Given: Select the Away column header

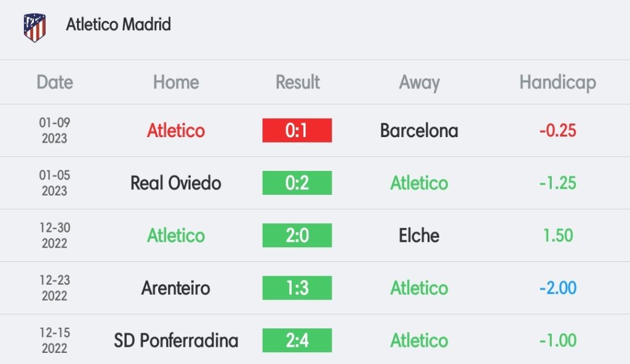Looking at the screenshot, I should coord(419,83).
